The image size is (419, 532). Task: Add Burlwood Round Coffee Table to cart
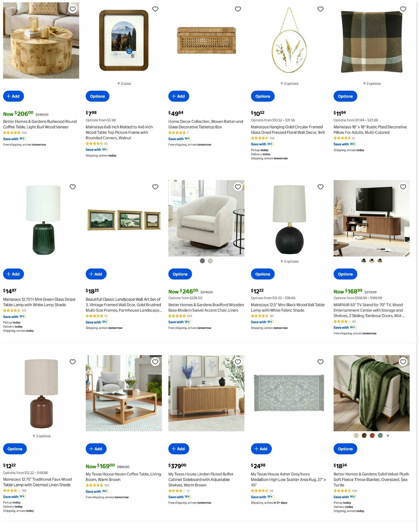[13, 96]
